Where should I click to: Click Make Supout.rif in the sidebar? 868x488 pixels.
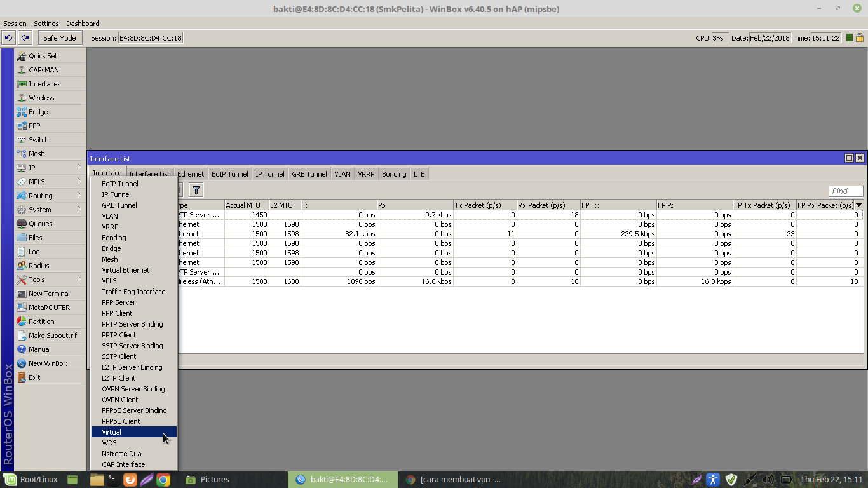pos(50,335)
